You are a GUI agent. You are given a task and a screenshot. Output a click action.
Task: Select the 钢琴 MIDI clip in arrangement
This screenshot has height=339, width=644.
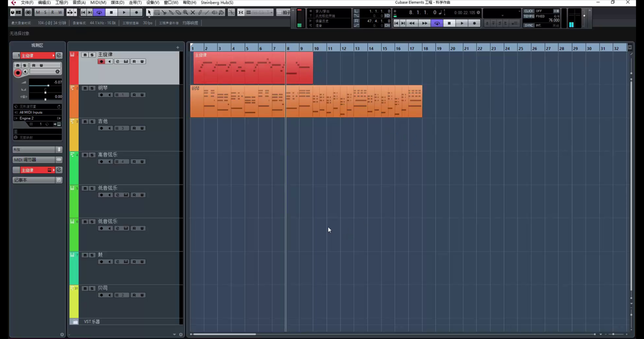coord(306,101)
